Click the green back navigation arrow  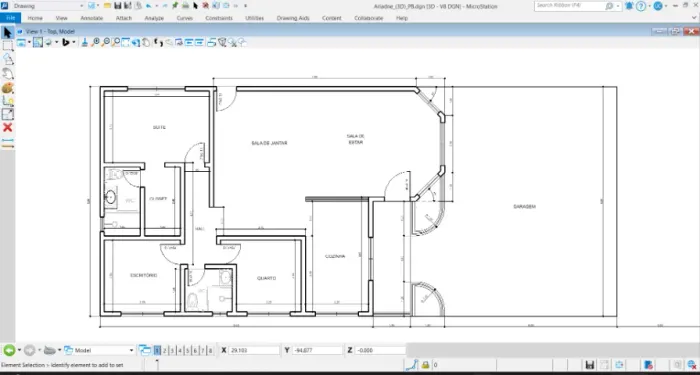point(9,350)
